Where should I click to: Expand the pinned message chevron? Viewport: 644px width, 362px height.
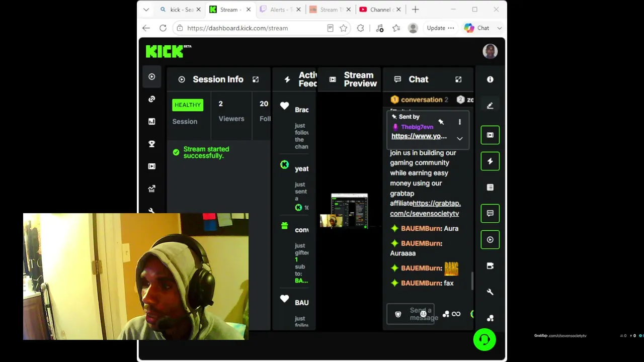459,138
